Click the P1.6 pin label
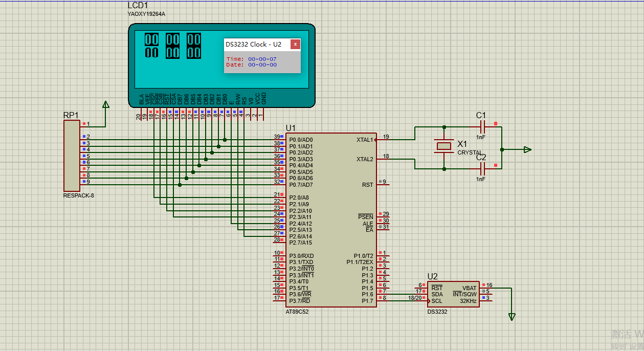The width and height of the screenshot is (644, 351). click(368, 294)
